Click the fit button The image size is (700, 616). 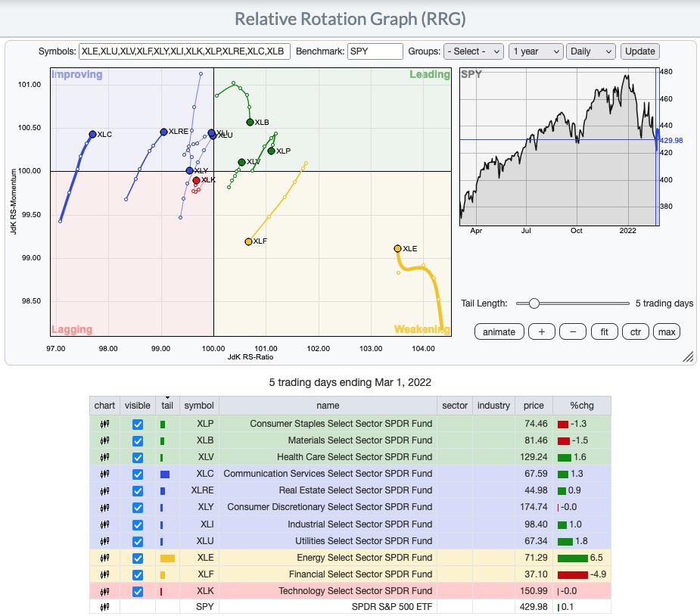tap(604, 331)
